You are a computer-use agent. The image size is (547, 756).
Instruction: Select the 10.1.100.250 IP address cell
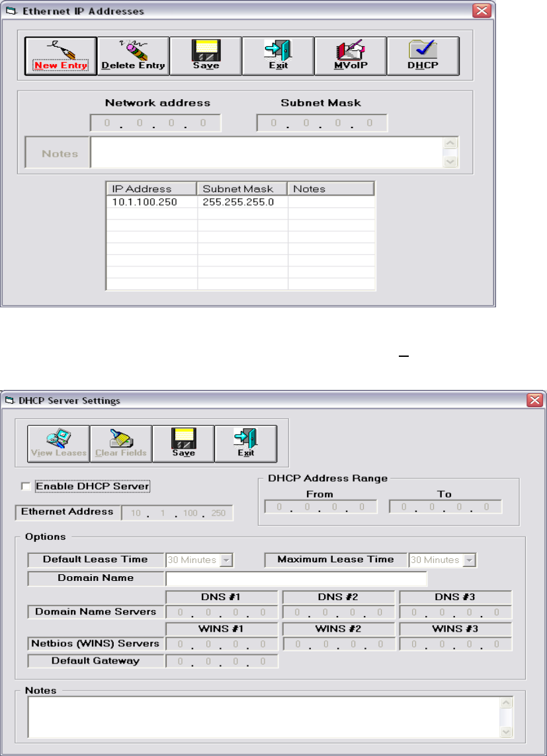(151, 202)
